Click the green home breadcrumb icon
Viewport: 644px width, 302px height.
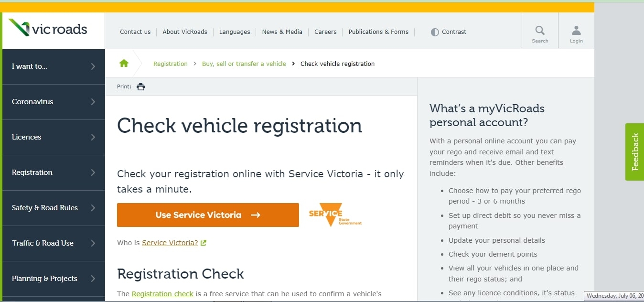click(x=124, y=64)
